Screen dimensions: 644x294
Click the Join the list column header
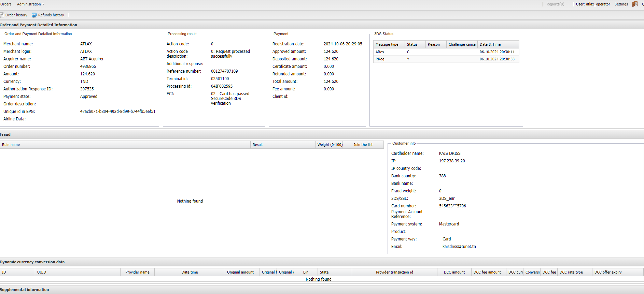363,145
